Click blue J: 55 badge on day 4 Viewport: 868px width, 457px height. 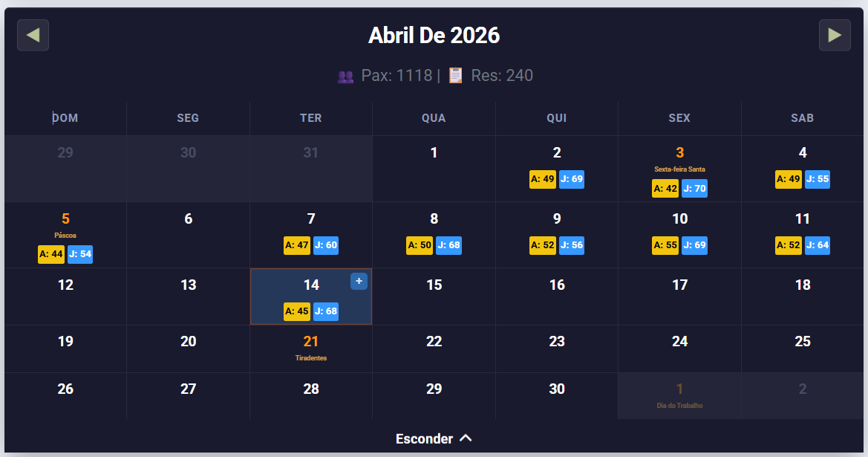point(817,179)
